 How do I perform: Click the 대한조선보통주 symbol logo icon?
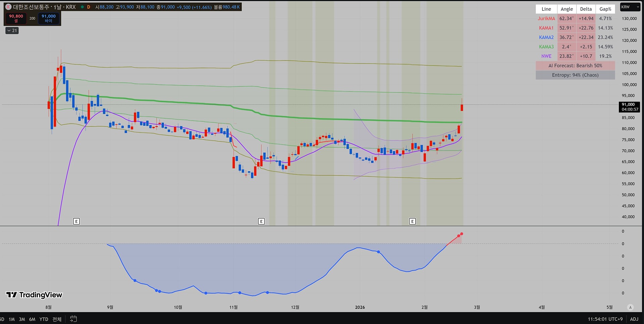tap(8, 7)
